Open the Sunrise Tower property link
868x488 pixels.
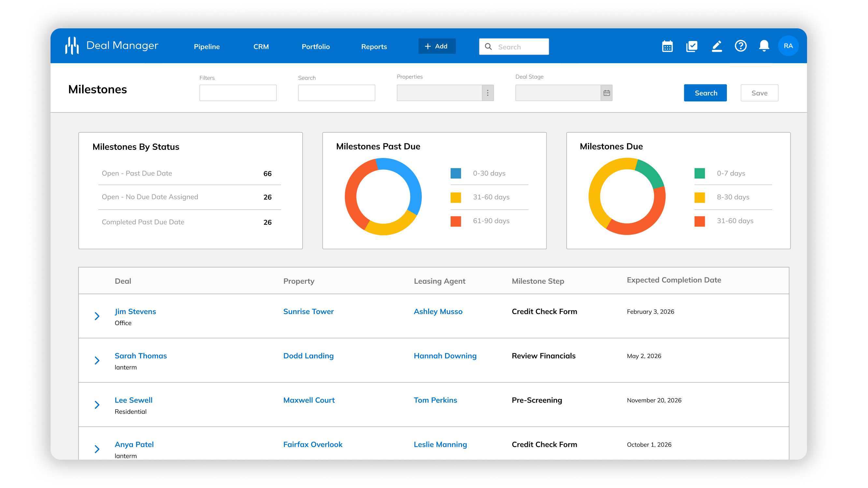point(308,311)
